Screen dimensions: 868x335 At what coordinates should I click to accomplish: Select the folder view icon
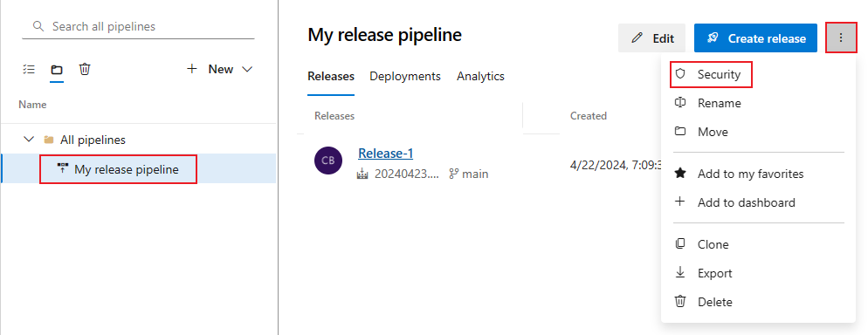pyautogui.click(x=57, y=70)
